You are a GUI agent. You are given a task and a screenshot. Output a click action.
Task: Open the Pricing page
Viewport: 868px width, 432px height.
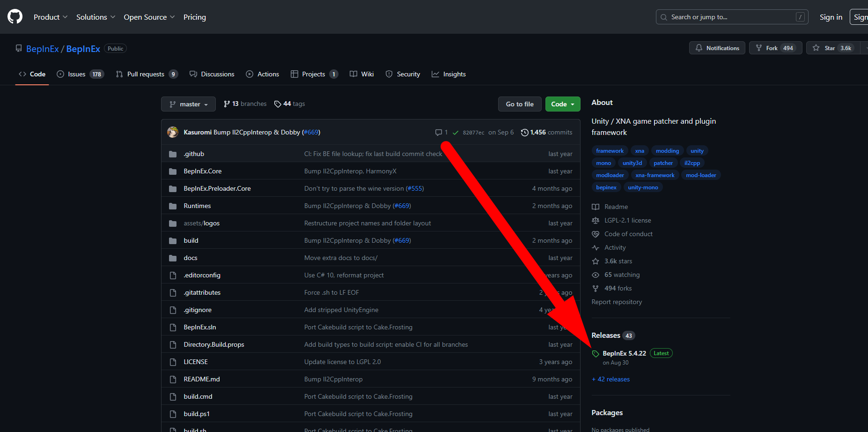pyautogui.click(x=195, y=17)
